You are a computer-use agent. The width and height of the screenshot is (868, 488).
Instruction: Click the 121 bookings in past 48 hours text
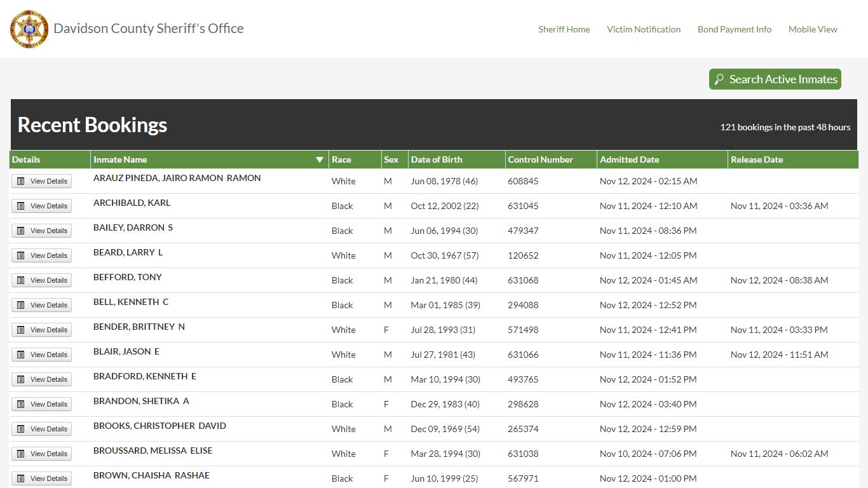coord(785,127)
